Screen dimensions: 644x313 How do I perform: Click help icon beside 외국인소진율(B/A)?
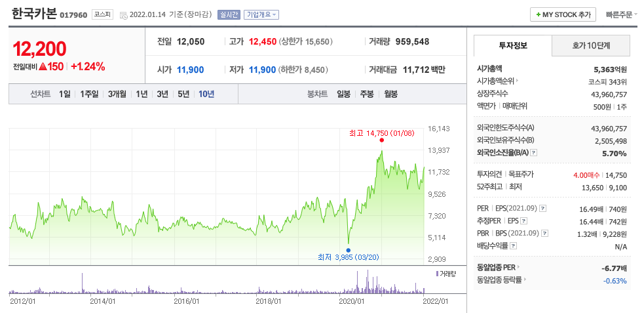pos(534,153)
